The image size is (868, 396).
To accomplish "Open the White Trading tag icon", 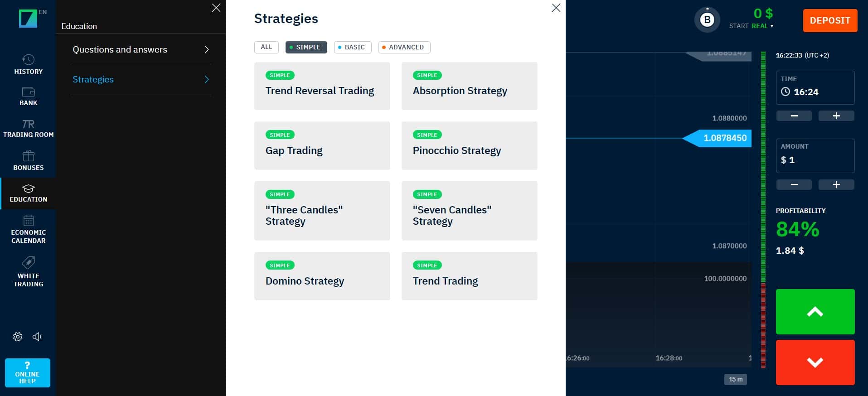I will coord(28,263).
